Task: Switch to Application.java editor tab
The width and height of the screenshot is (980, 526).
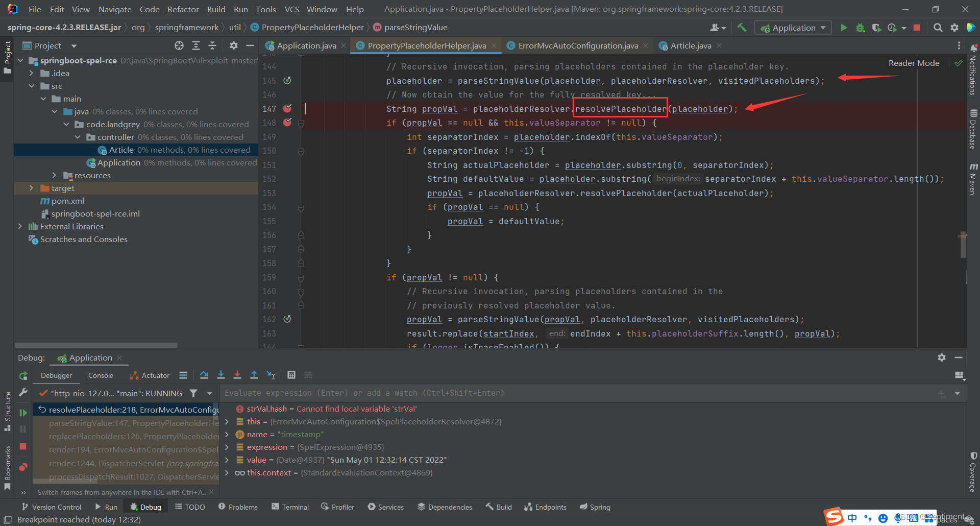Action: click(306, 45)
